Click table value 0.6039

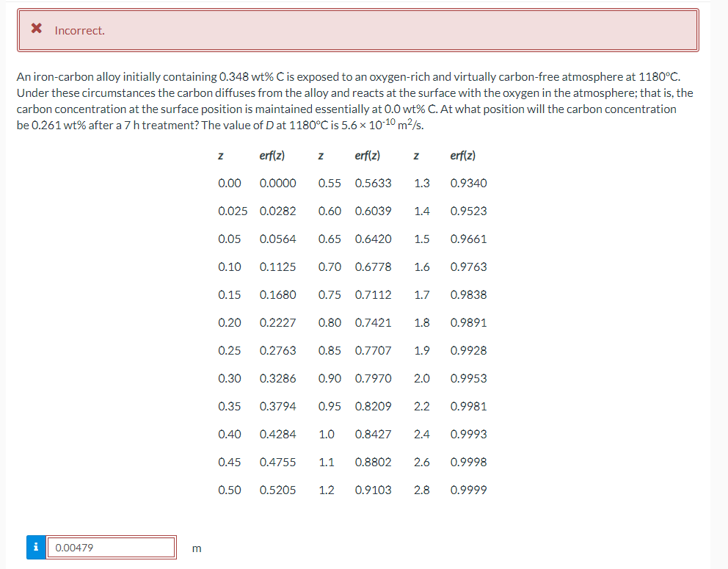(x=374, y=211)
